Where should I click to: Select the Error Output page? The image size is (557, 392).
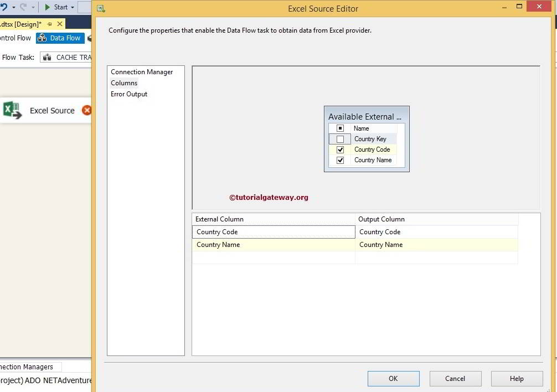click(x=129, y=94)
